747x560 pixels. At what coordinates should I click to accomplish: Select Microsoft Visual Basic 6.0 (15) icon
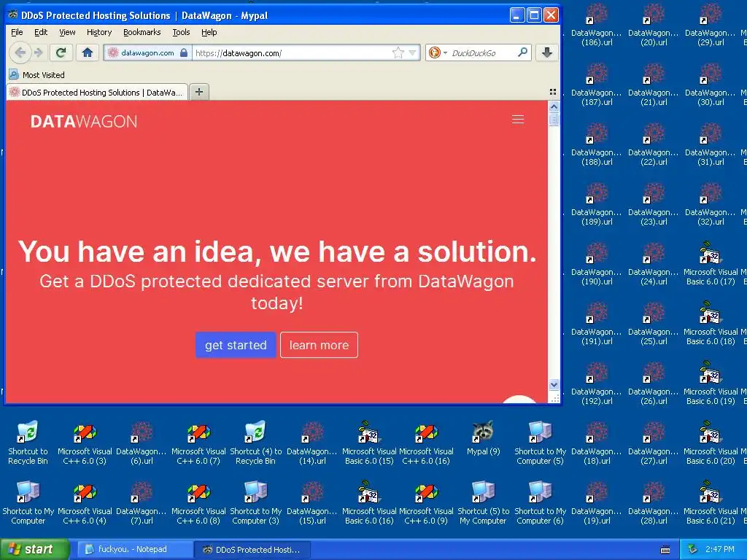pyautogui.click(x=369, y=442)
